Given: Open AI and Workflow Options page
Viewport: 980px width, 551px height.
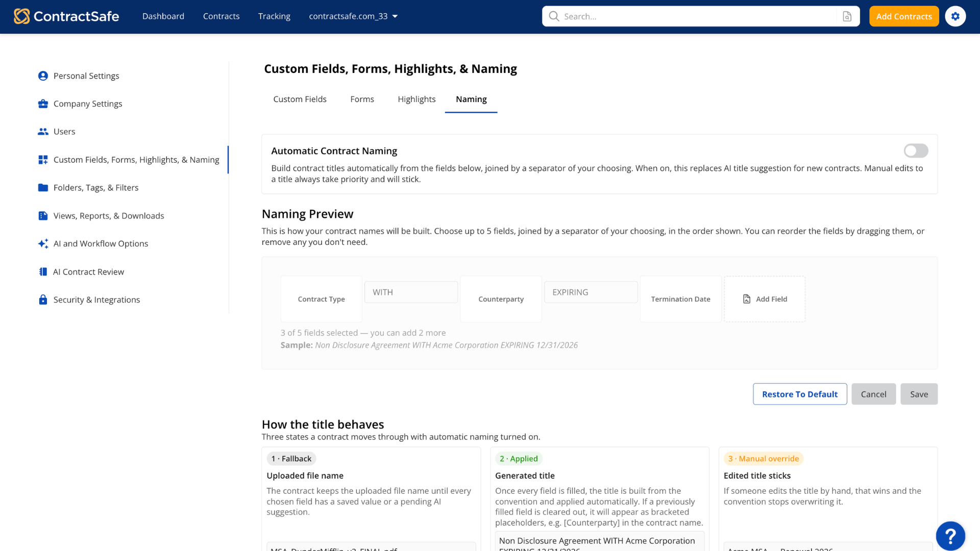Looking at the screenshot, I should click(x=101, y=243).
